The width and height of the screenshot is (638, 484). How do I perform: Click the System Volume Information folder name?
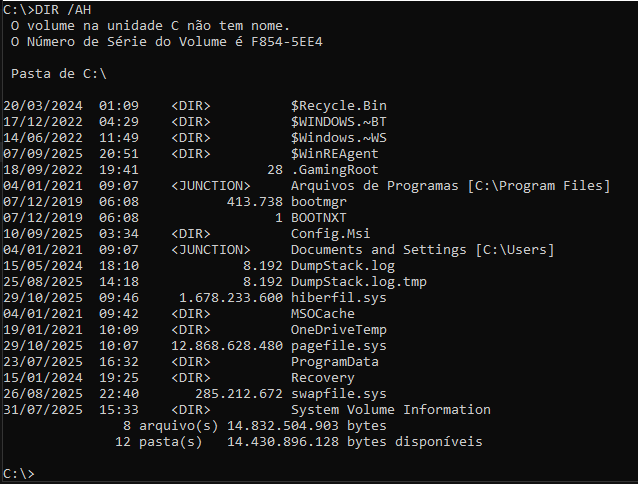click(x=390, y=409)
